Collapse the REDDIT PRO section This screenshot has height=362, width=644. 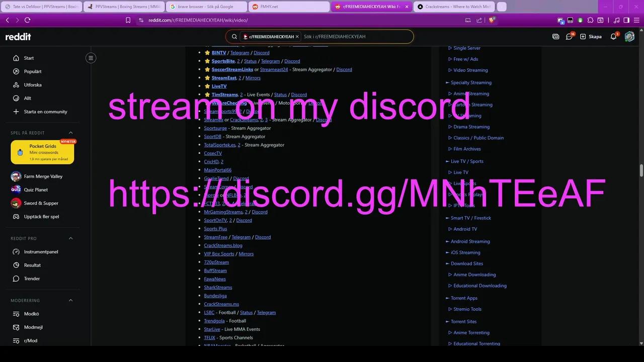[70, 238]
